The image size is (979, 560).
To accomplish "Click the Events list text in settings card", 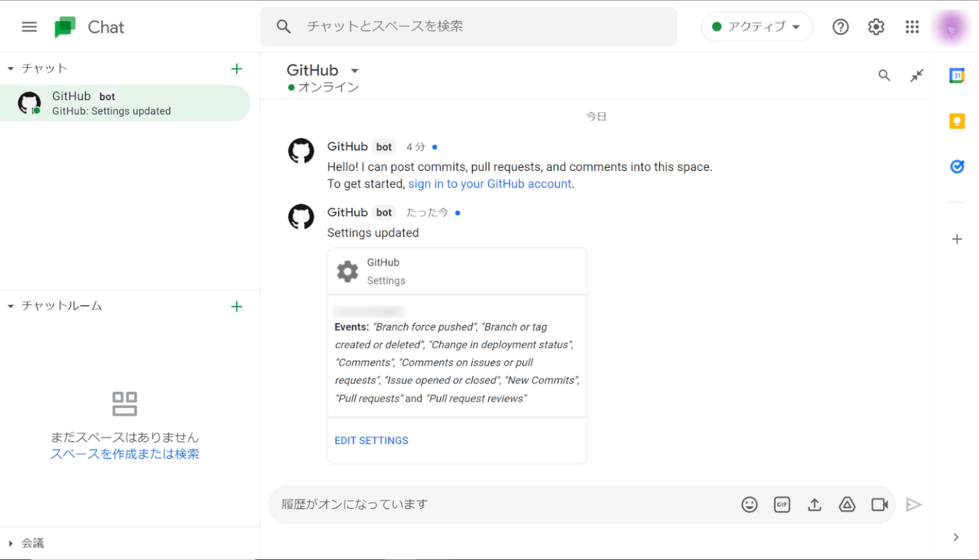I will pos(457,363).
